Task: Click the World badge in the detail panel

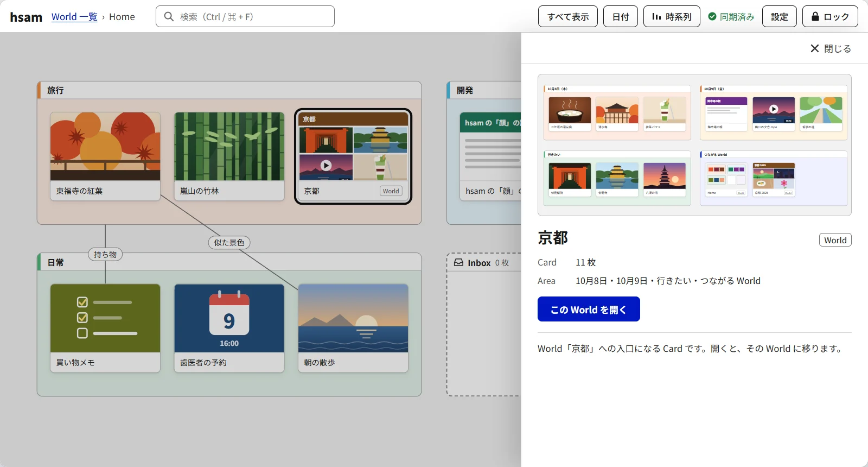Action: click(x=835, y=240)
